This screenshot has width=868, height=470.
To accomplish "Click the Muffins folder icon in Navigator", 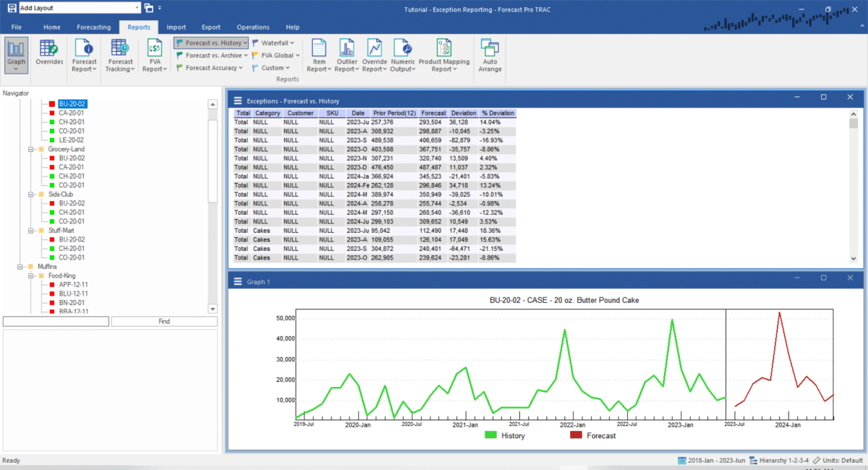I will [x=32, y=267].
